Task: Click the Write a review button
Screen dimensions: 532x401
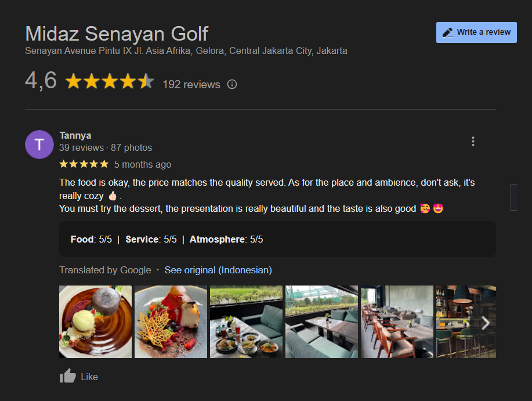Action: pyautogui.click(x=476, y=32)
